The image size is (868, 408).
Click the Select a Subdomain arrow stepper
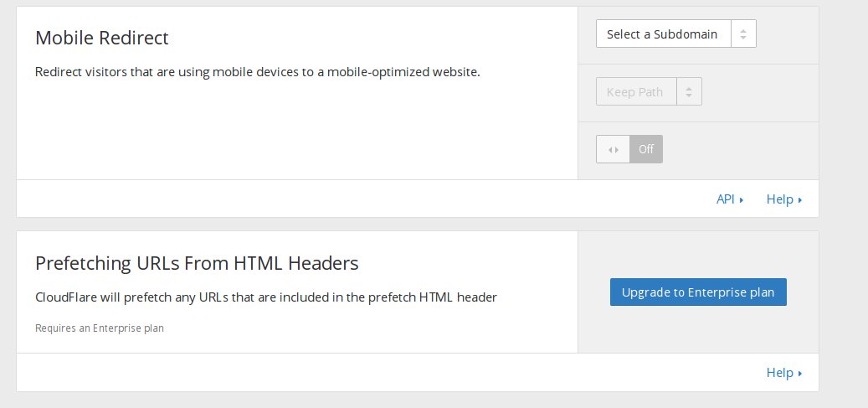[743, 34]
